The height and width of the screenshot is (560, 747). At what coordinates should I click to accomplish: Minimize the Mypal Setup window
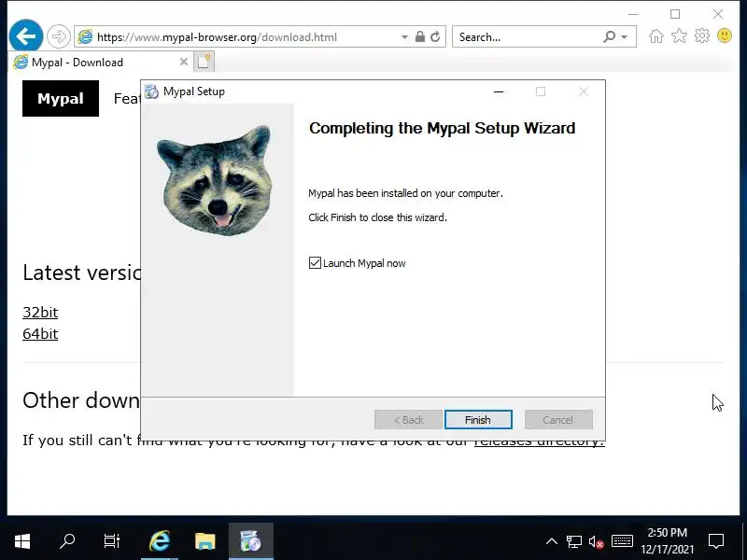499,91
